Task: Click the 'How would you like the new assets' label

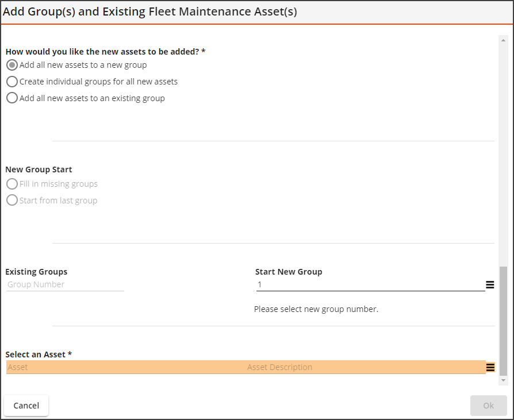Action: 105,52
